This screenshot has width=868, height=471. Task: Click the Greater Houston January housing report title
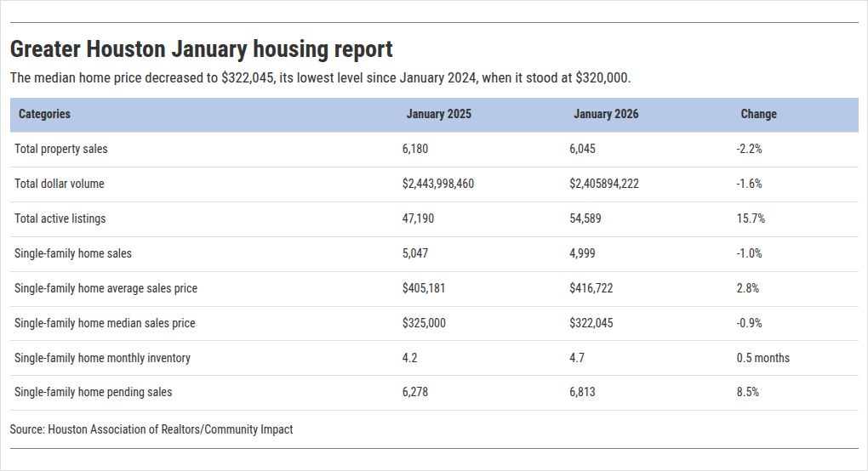(202, 49)
